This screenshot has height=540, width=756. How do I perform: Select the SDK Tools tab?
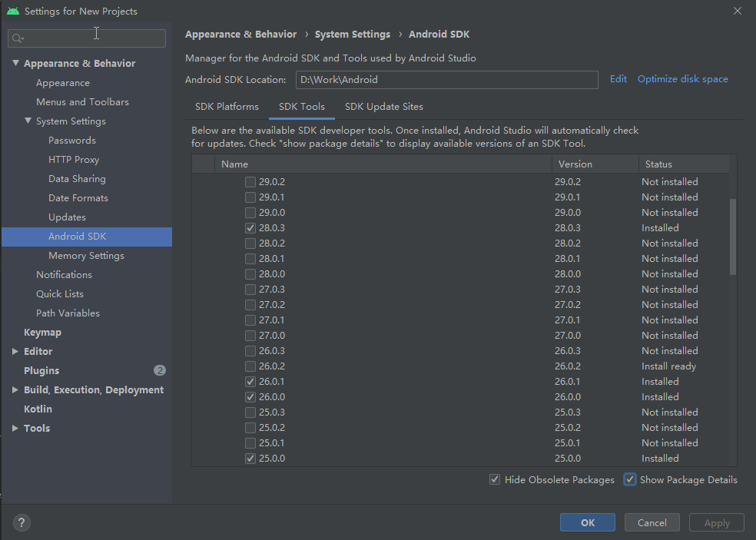(x=302, y=107)
